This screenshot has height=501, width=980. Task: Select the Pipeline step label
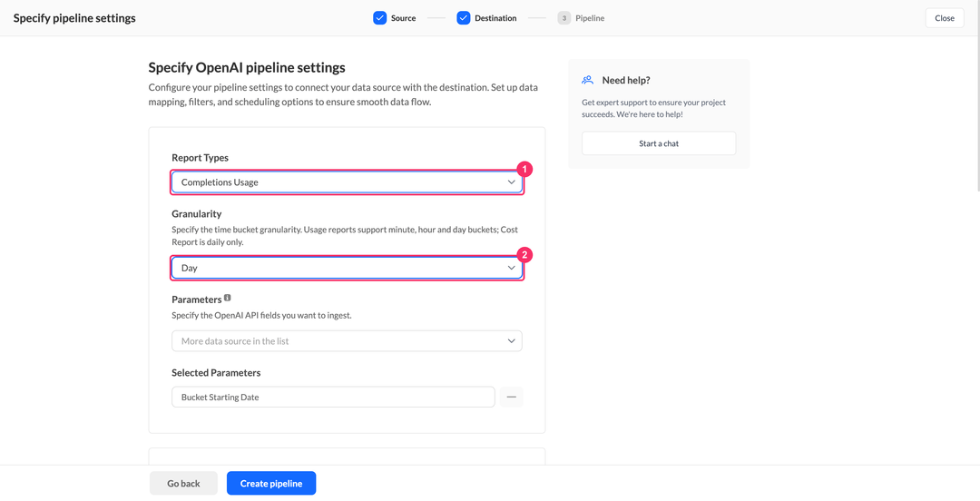(590, 18)
